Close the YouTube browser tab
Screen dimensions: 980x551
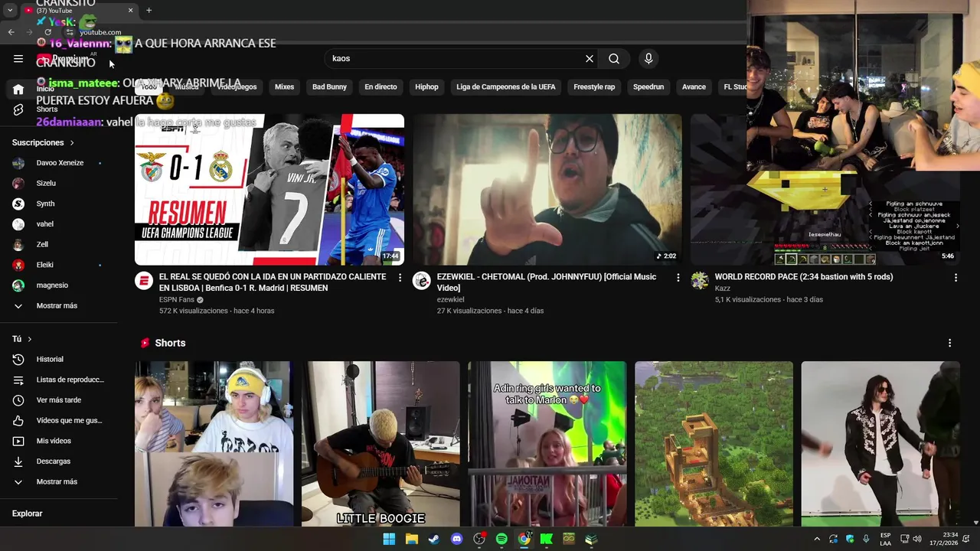click(130, 10)
